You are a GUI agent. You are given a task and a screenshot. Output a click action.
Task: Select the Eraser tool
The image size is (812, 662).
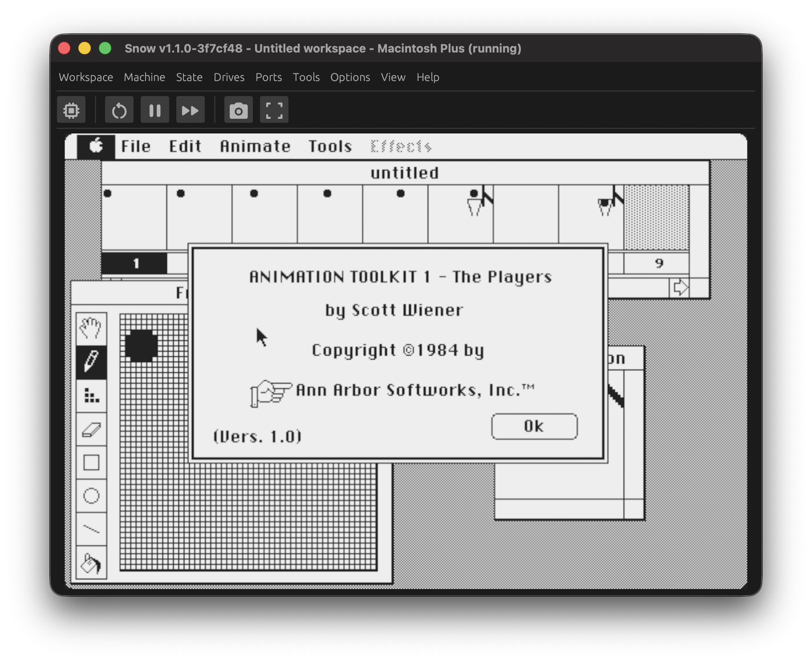coord(91,429)
